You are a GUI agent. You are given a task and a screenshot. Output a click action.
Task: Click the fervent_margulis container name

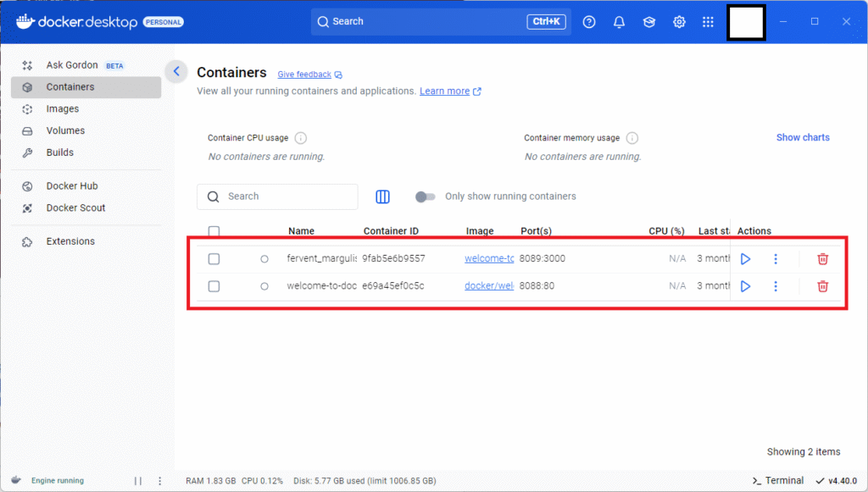coord(321,258)
